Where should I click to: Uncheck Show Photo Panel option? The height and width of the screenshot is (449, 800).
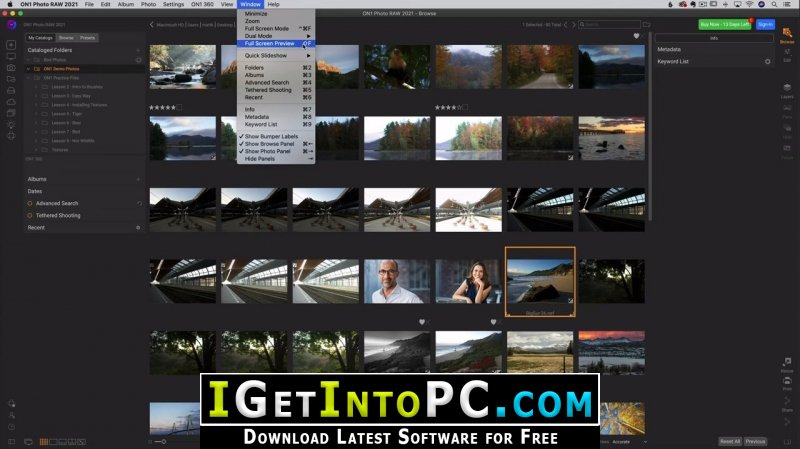269,152
